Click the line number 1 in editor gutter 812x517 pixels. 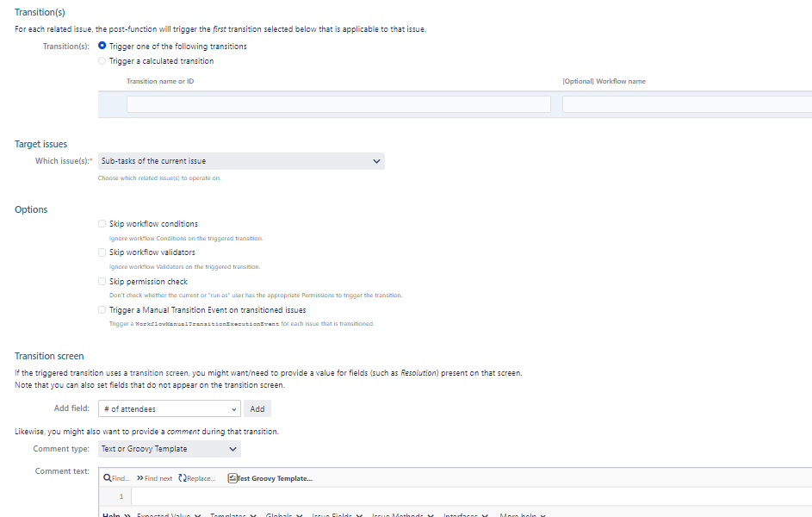tap(121, 496)
